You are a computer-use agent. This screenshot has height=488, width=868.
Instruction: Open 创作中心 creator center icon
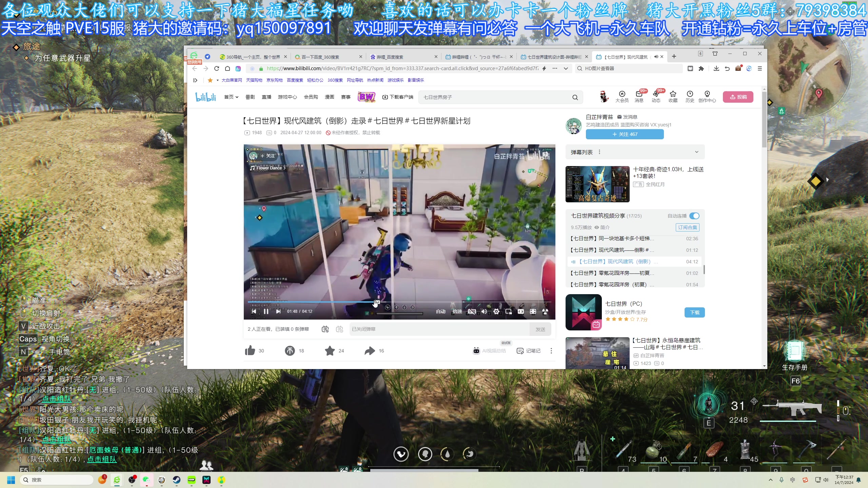tap(707, 96)
